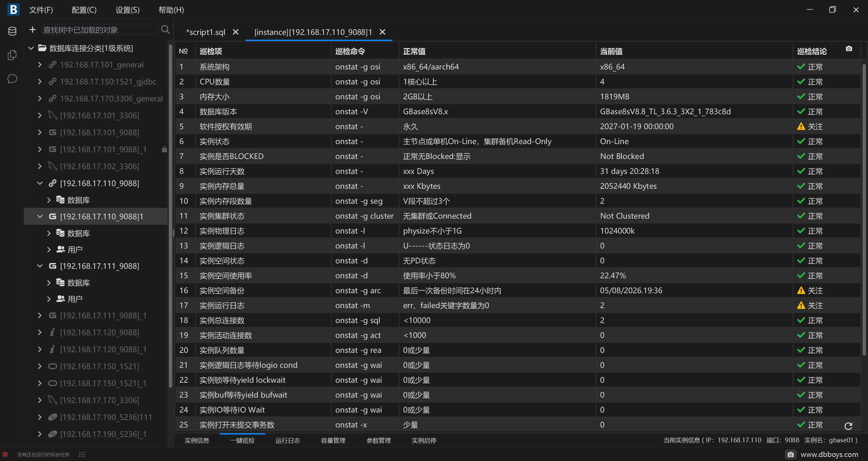Click the lock icon beside 192.168.17.101_9088]_1

pos(164,149)
